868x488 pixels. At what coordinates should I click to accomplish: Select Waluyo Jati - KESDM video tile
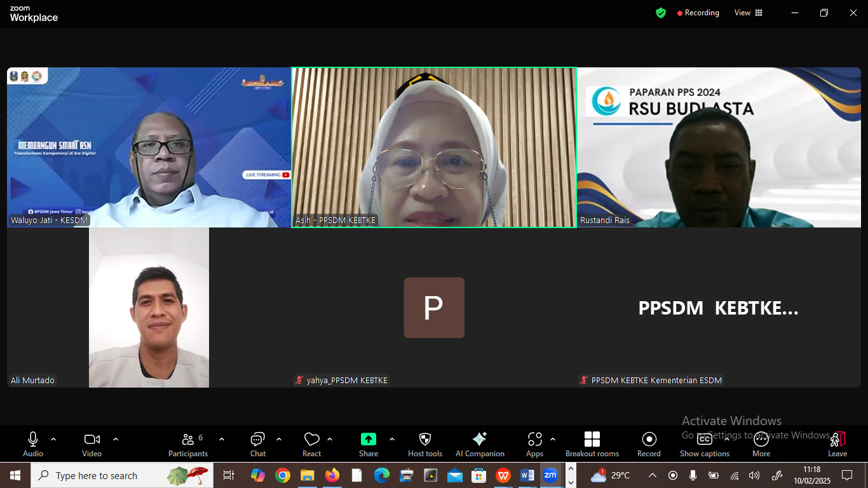tap(149, 147)
